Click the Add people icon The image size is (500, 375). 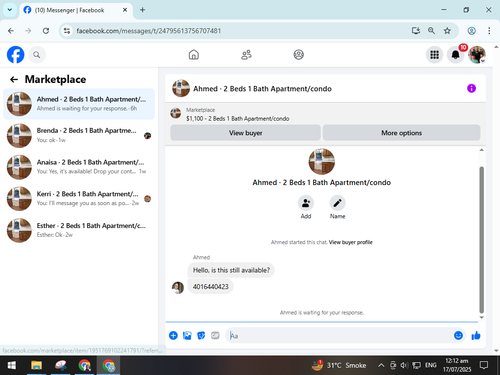(306, 203)
